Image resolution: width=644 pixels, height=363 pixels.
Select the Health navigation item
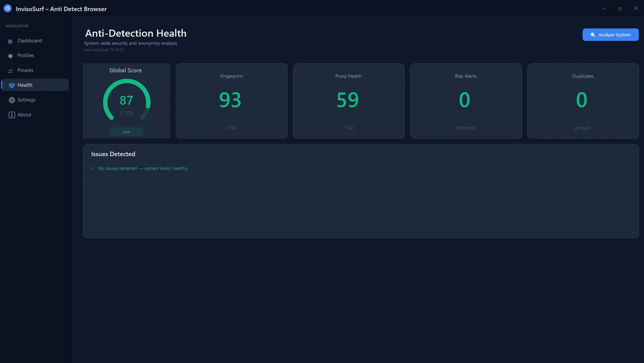35,85
